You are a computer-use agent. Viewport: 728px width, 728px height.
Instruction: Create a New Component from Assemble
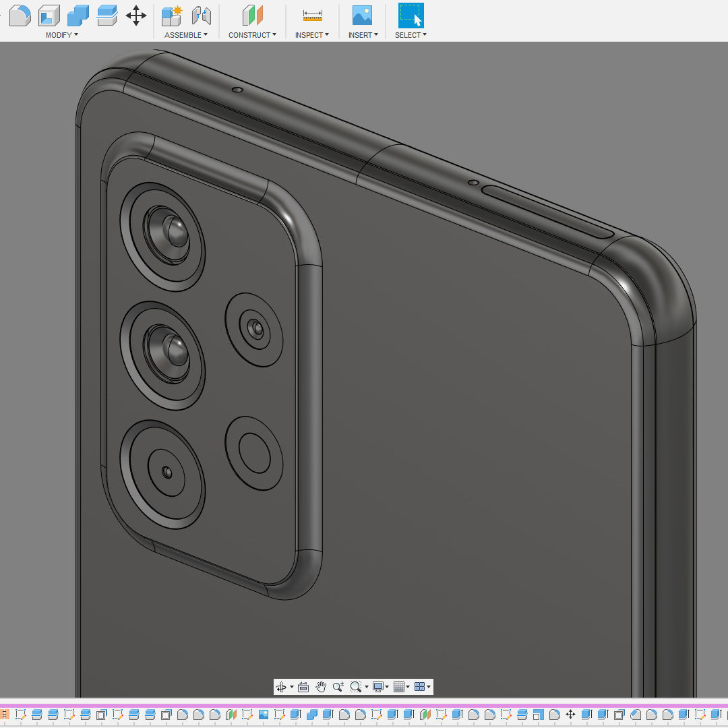[x=172, y=16]
